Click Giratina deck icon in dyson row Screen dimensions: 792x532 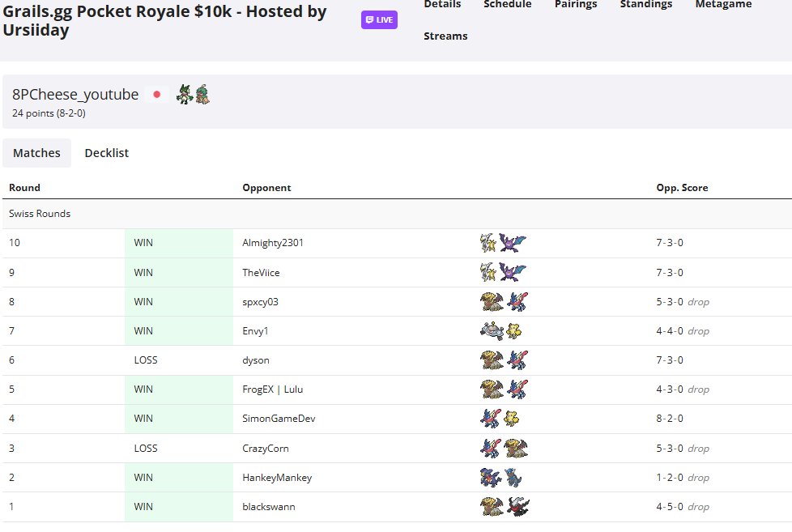click(492, 360)
